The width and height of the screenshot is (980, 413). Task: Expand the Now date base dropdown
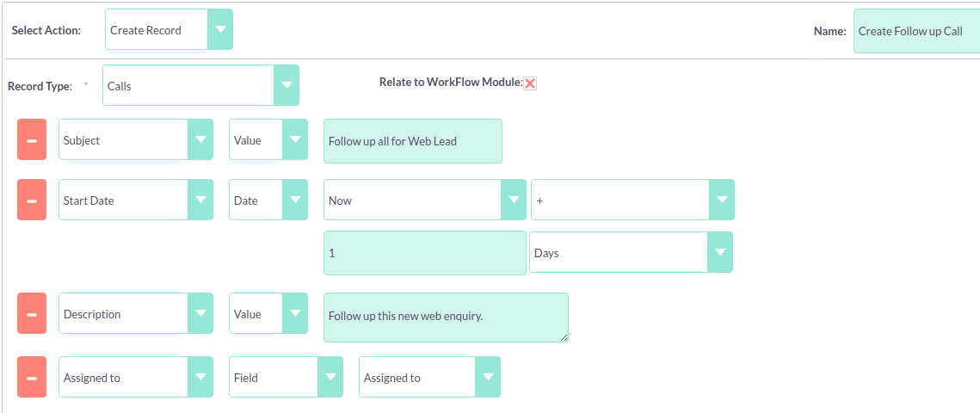pos(425,200)
